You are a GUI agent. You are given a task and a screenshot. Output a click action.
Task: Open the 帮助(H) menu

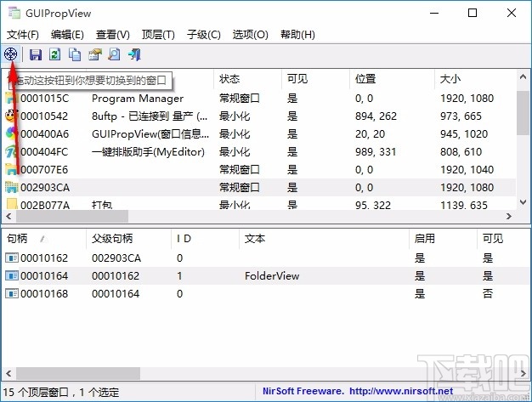point(297,35)
